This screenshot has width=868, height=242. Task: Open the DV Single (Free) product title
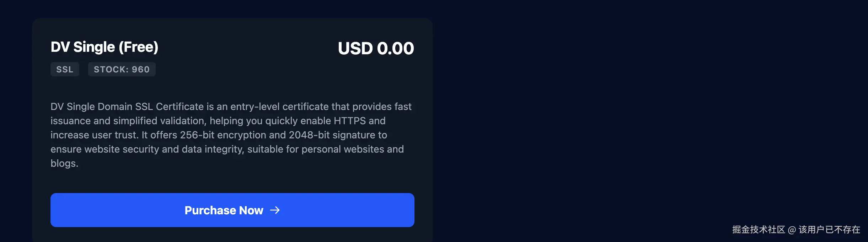(104, 47)
